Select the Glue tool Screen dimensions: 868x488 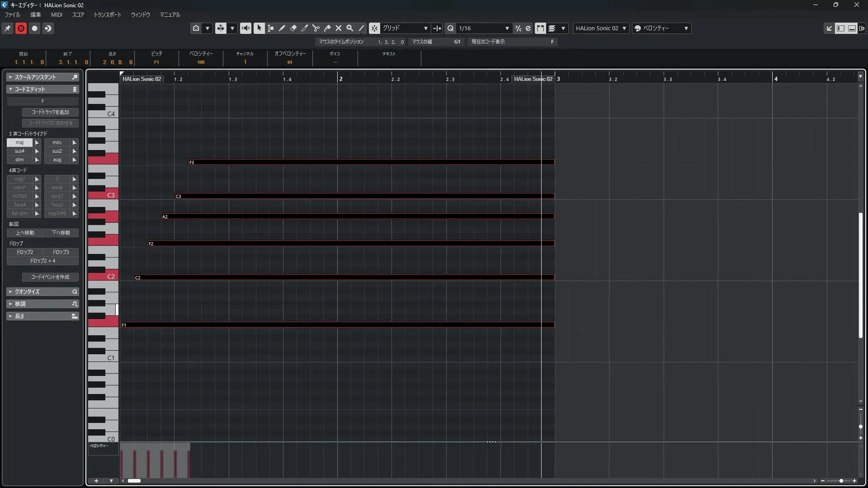pos(327,28)
